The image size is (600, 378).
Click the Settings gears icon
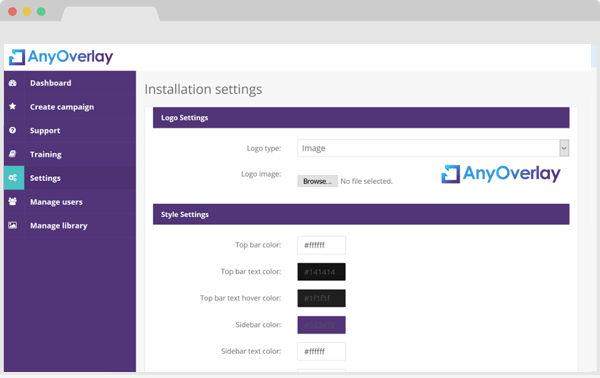(13, 178)
